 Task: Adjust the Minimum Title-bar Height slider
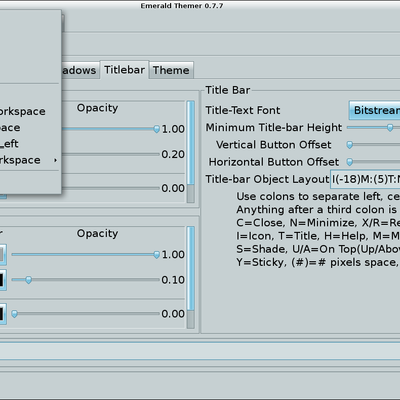pos(373,128)
